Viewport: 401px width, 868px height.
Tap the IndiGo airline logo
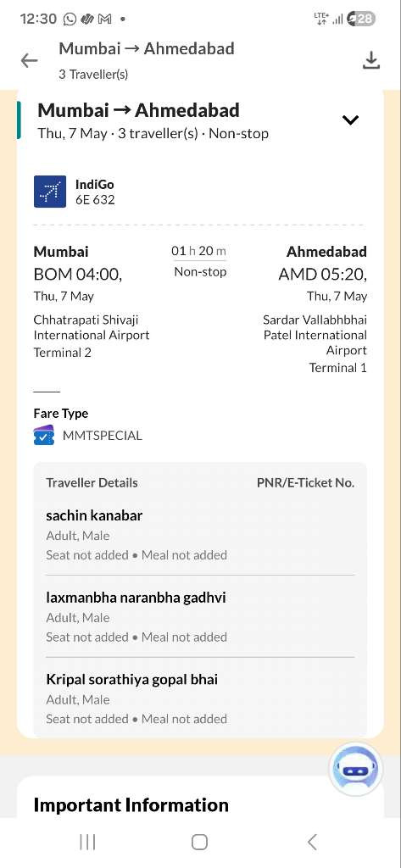pyautogui.click(x=50, y=192)
